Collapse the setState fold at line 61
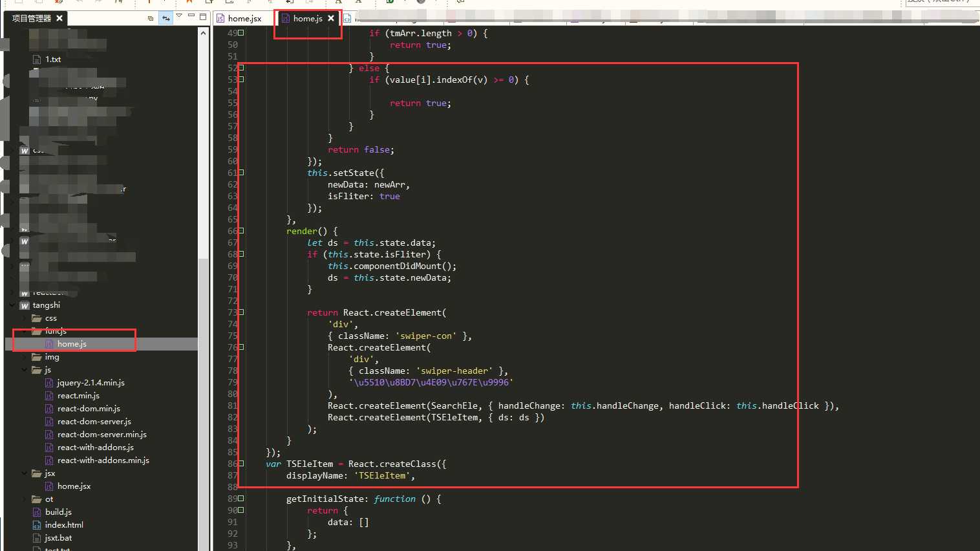Screen dimensions: 980x551 pyautogui.click(x=241, y=172)
